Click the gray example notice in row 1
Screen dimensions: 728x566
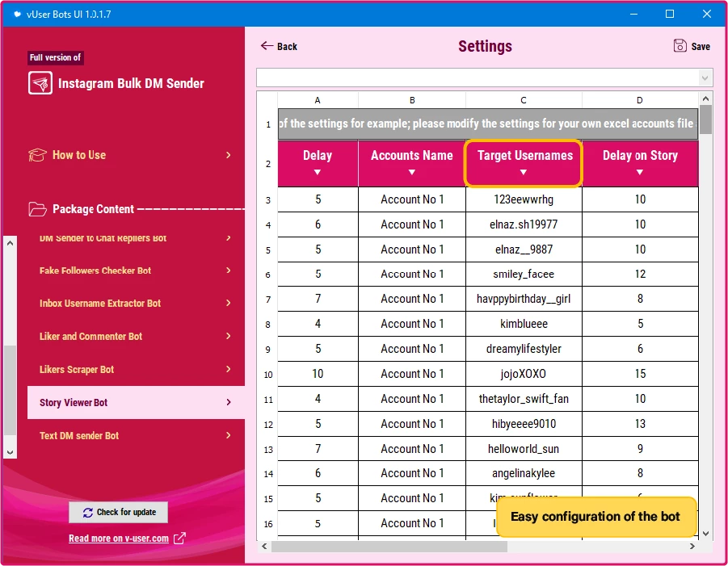[x=488, y=124]
